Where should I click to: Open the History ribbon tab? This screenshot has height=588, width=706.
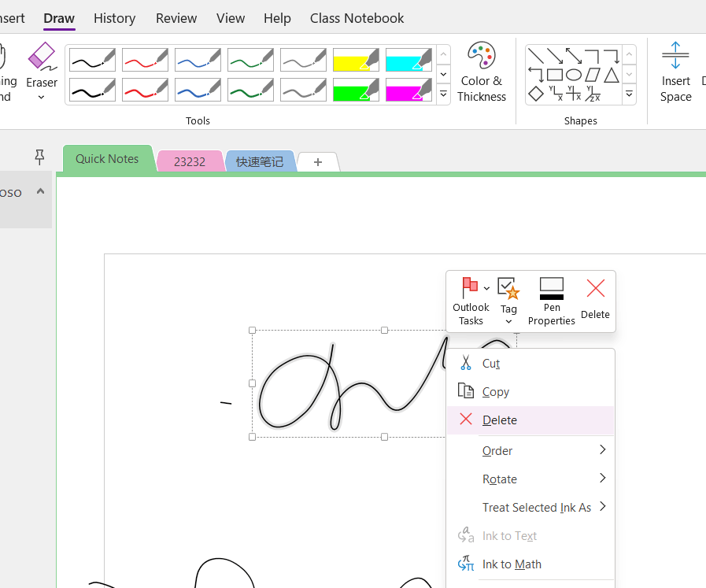coord(114,18)
